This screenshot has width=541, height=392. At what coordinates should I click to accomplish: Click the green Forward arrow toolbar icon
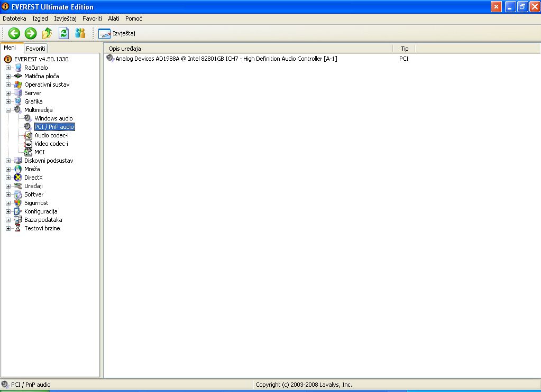point(31,33)
